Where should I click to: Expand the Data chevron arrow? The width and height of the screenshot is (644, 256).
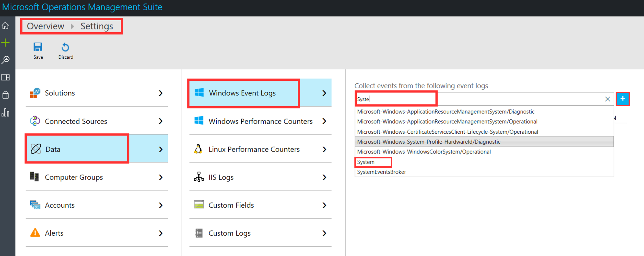(161, 149)
